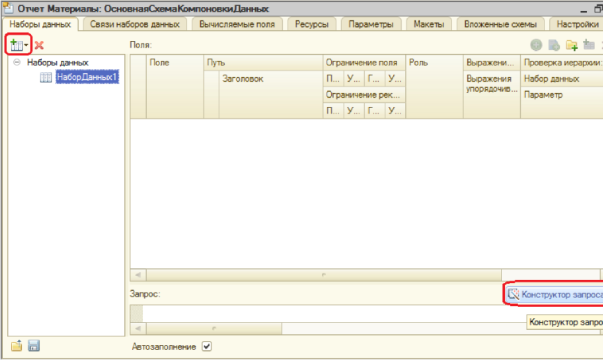The height and width of the screenshot is (360, 603).
Task: Open the Параметры tab
Action: [x=371, y=24]
